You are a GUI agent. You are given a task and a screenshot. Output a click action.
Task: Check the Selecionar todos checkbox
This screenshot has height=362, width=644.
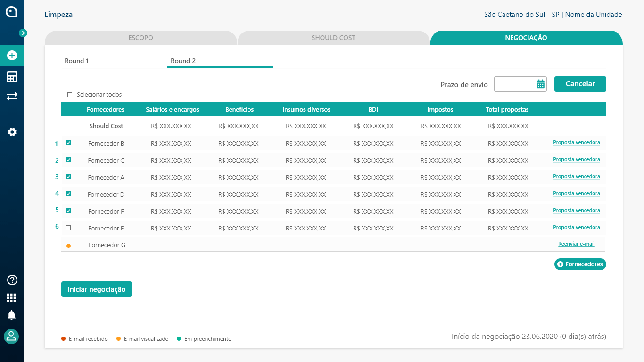pos(70,95)
